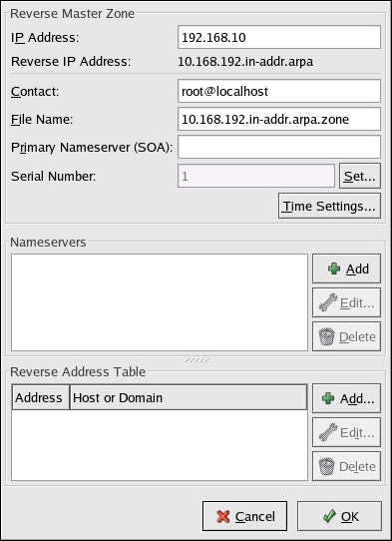Click inside the empty Nameservers list

point(160,302)
